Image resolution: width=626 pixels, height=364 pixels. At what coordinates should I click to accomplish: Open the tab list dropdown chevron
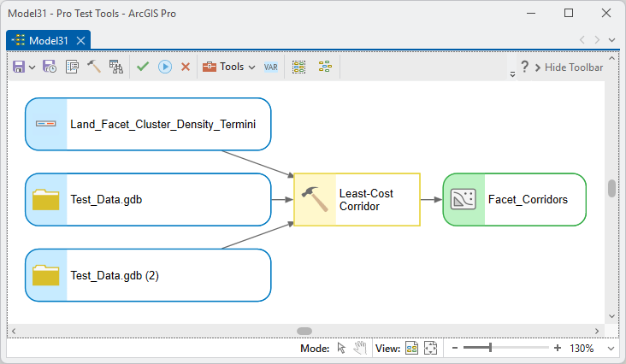point(611,40)
